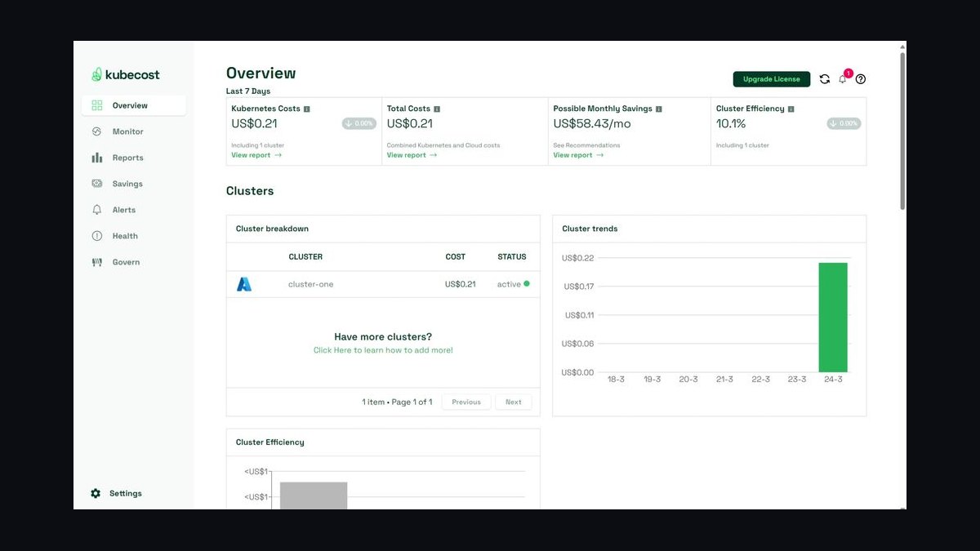Viewport: 980px width, 551px height.
Task: Click the Overview grid icon
Action: pyautogui.click(x=97, y=105)
